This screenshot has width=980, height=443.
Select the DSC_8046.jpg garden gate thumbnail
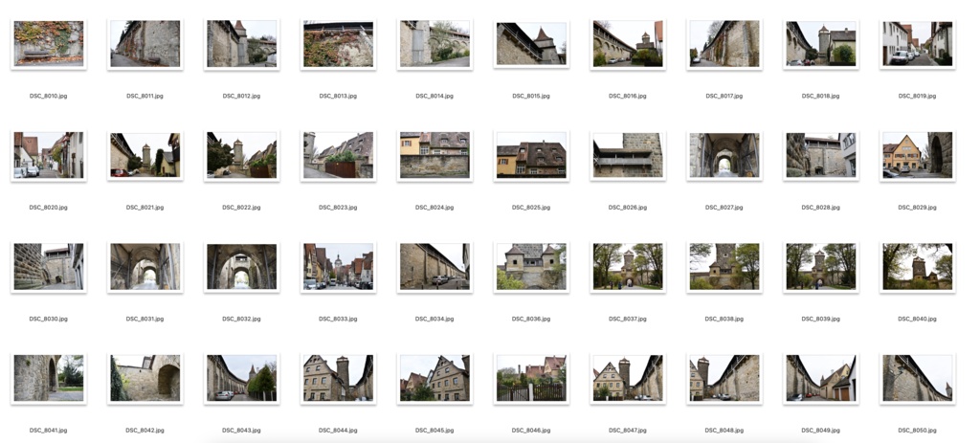531,378
